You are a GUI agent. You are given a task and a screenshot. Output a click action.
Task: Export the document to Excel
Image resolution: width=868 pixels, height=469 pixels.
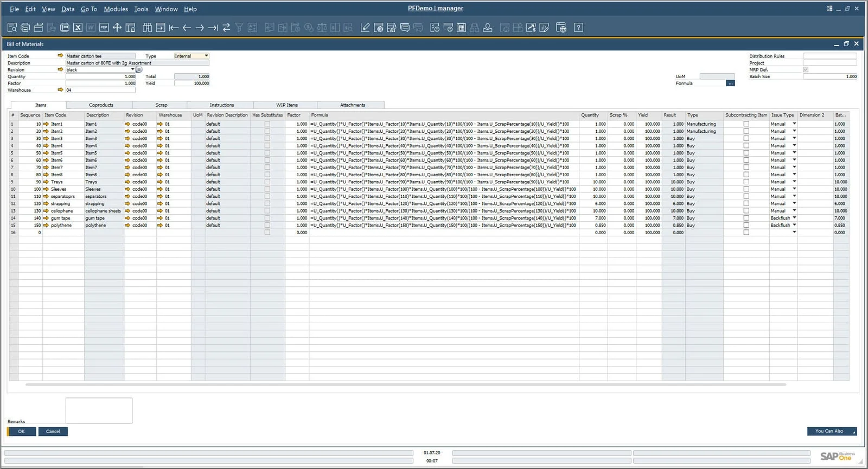click(x=78, y=28)
